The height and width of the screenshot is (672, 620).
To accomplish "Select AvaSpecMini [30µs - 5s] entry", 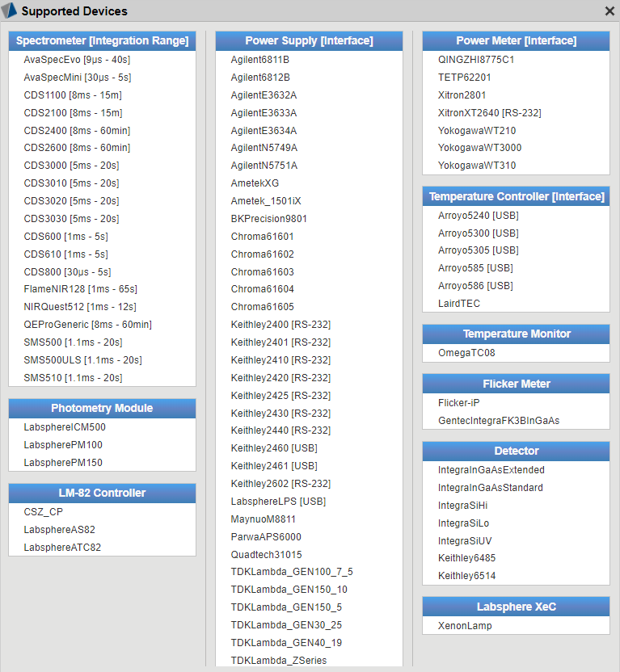I will click(x=78, y=78).
